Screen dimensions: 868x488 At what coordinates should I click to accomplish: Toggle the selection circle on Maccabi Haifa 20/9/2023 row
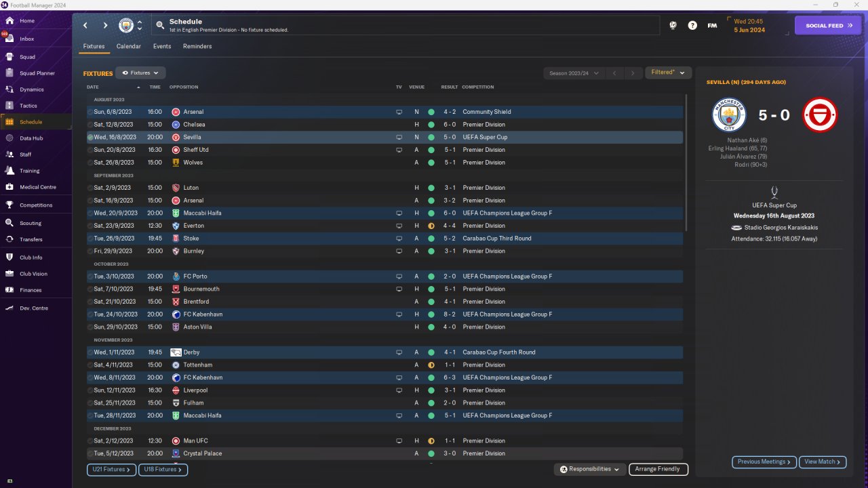coord(90,213)
